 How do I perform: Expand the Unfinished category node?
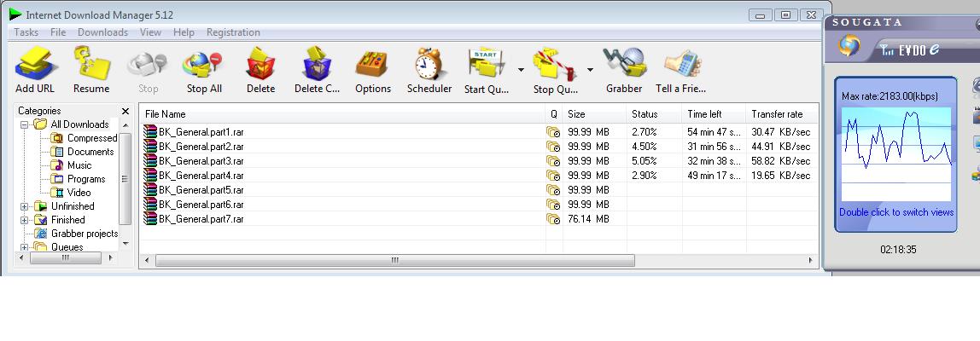[25, 206]
